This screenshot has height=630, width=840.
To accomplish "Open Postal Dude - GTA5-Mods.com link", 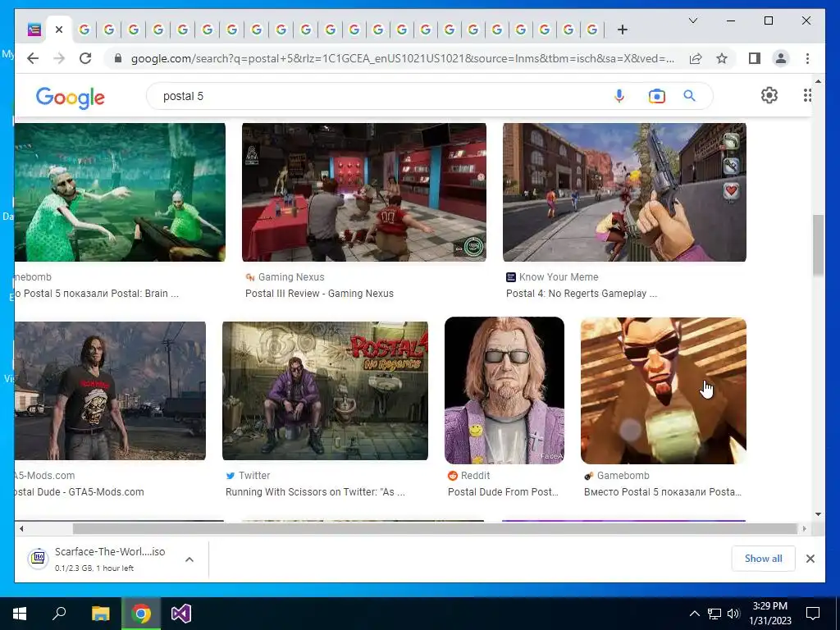I will (80, 492).
